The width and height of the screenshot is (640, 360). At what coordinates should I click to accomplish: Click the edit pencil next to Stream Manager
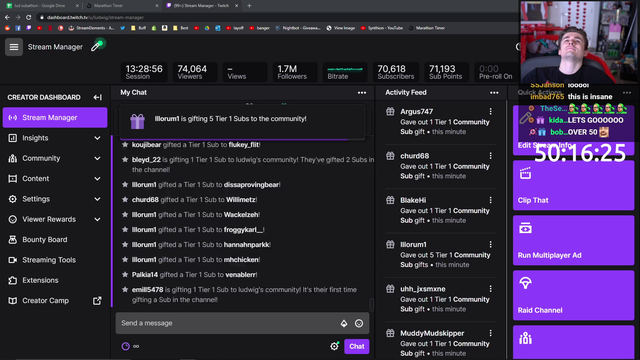[96, 47]
